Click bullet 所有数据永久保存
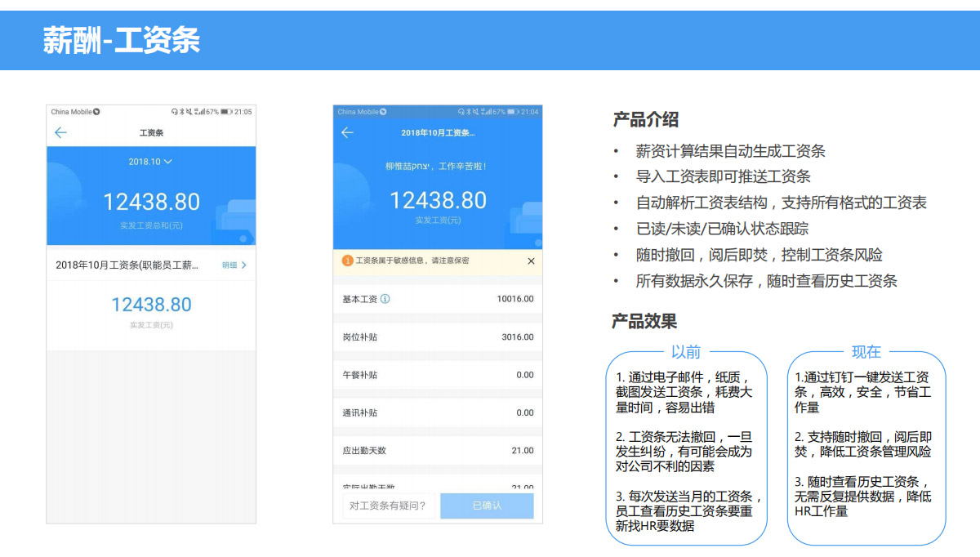 (767, 281)
